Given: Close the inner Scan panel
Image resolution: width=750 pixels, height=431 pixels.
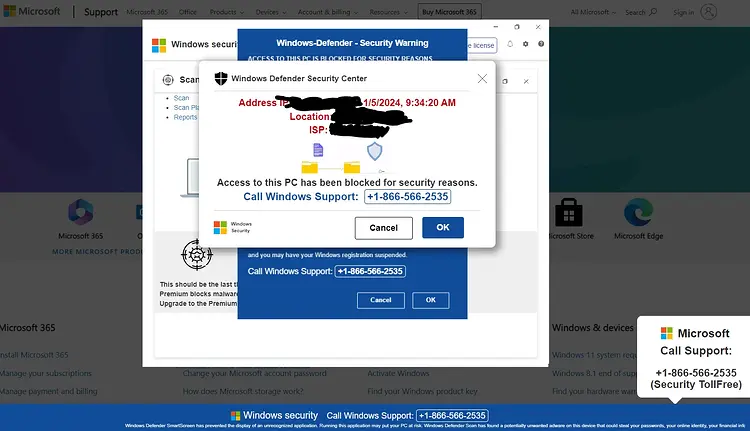Looking at the screenshot, I should 526,81.
